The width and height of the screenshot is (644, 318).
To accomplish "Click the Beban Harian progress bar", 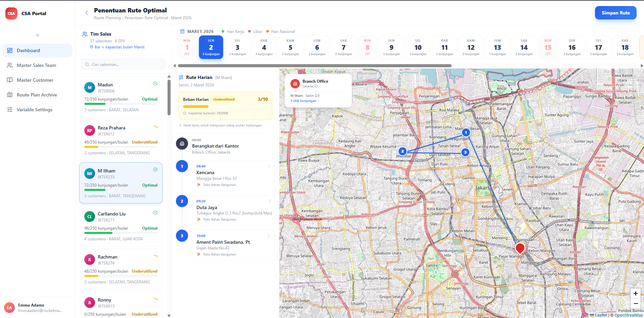I will pyautogui.click(x=225, y=107).
